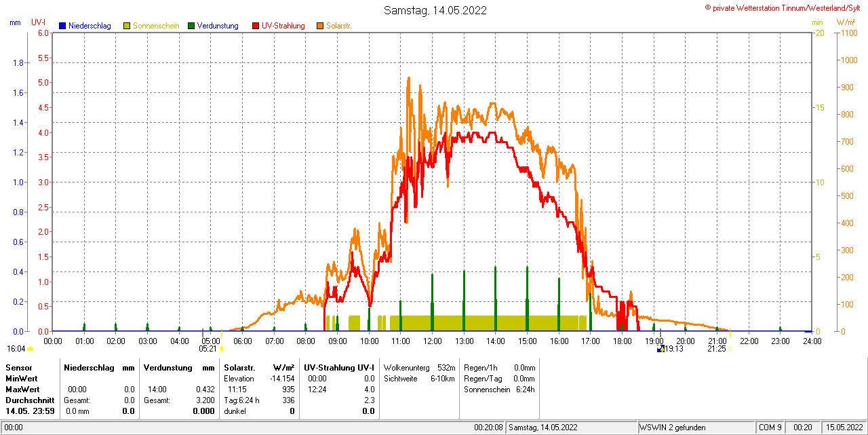This screenshot has width=868, height=435.
Task: Click the dunkel label in Solarstr. column
Action: point(235,411)
